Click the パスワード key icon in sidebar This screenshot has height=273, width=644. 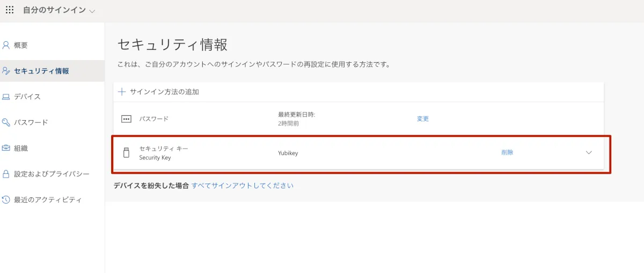click(6, 122)
